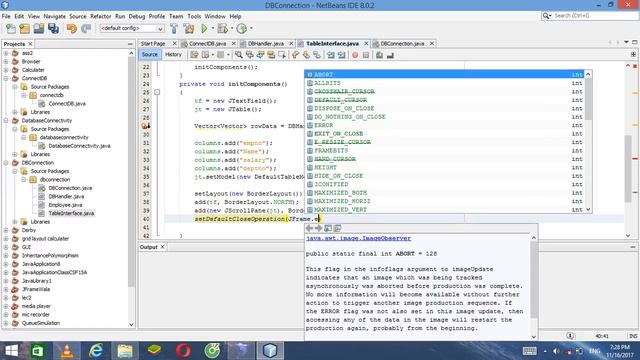The image size is (640, 360).
Task: Open java.awt.image.ImageObserver javadoc link
Action: (358, 238)
